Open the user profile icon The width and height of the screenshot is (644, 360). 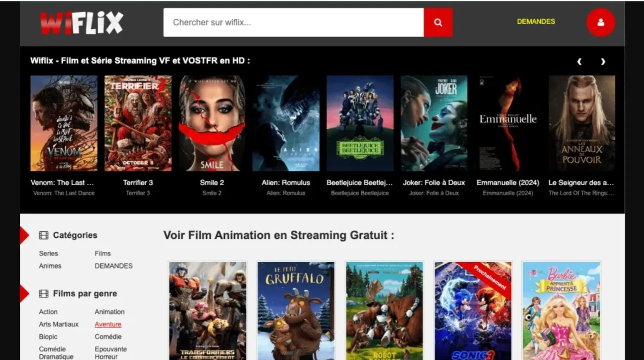point(601,22)
